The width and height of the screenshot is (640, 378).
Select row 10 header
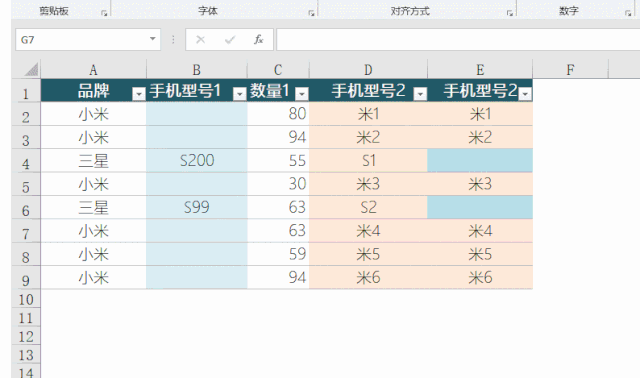pos(26,299)
